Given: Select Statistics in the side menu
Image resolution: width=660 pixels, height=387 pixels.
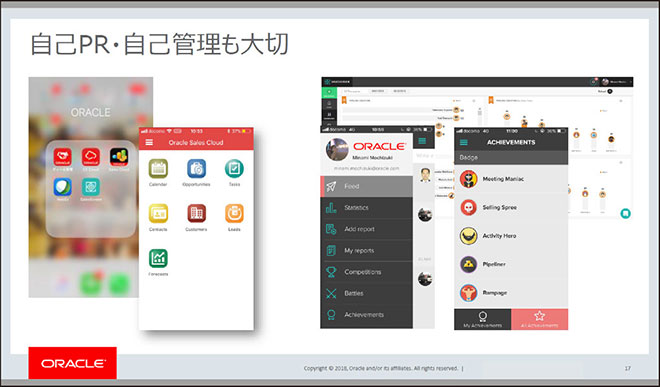Looking at the screenshot, I should [367, 208].
